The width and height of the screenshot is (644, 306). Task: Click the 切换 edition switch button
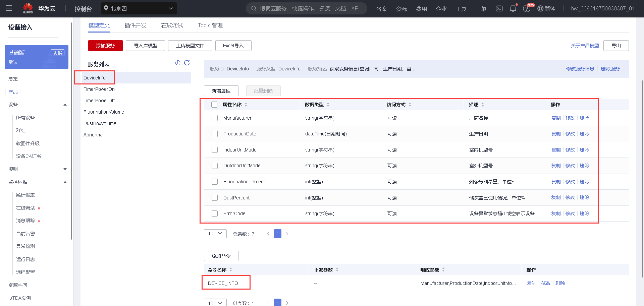pyautogui.click(x=58, y=53)
